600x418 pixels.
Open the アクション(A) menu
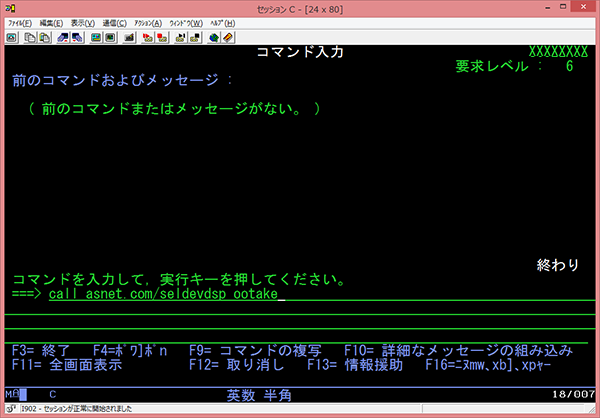point(149,22)
